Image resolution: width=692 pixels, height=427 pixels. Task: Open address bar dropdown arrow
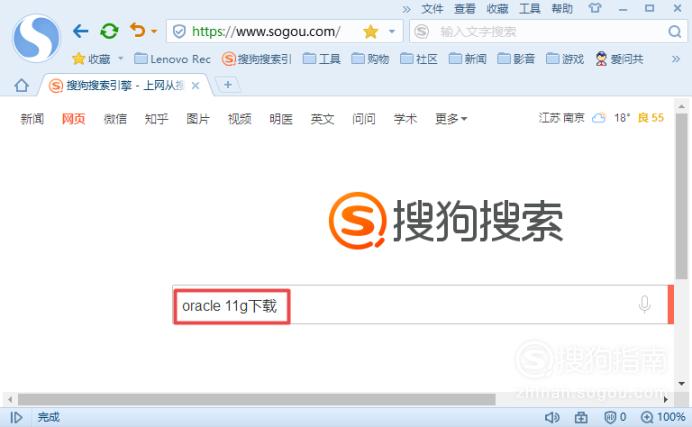[391, 32]
